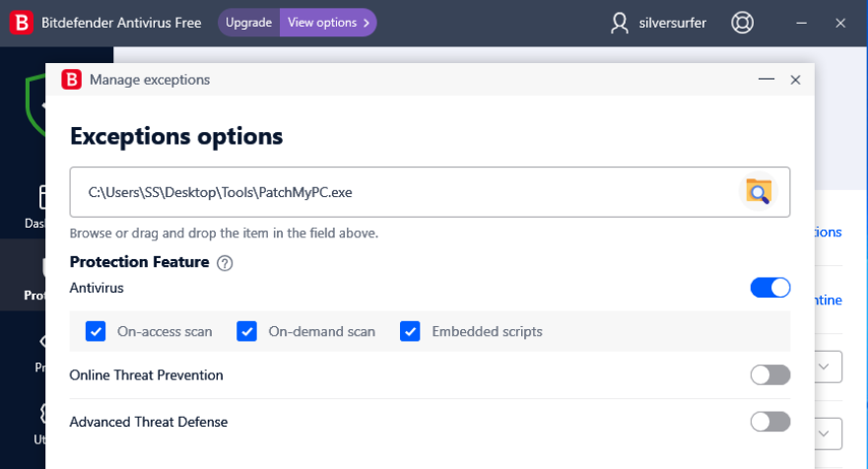This screenshot has height=469, width=868.
Task: Uncheck the Embedded scripts checkbox
Action: click(x=411, y=331)
